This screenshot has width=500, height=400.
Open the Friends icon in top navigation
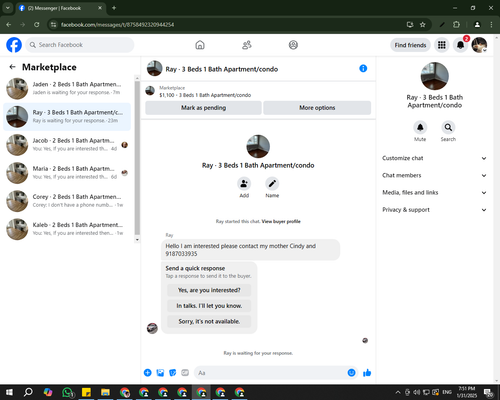(247, 45)
